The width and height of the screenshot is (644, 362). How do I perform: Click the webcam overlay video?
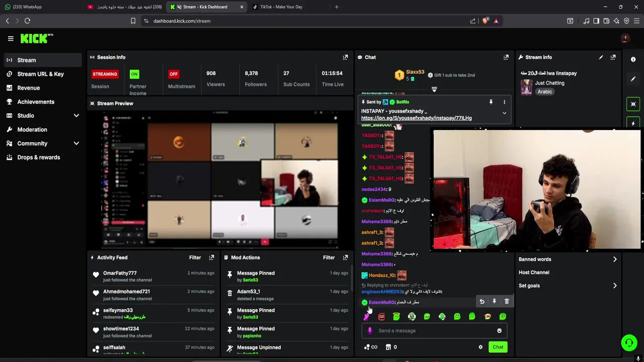[x=537, y=190]
